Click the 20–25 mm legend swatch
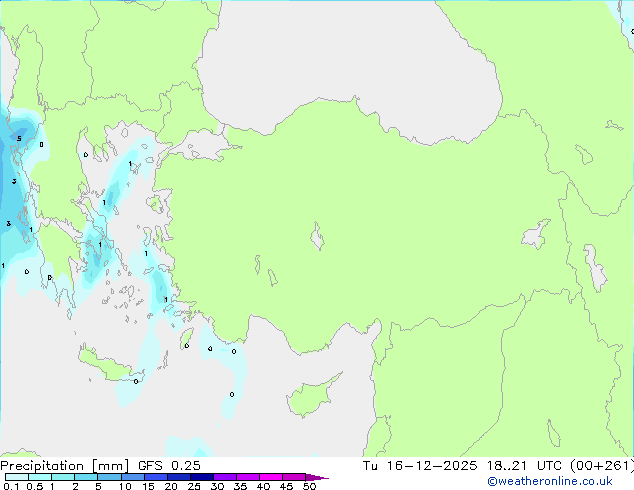This screenshot has height=490, width=634. pos(179,477)
